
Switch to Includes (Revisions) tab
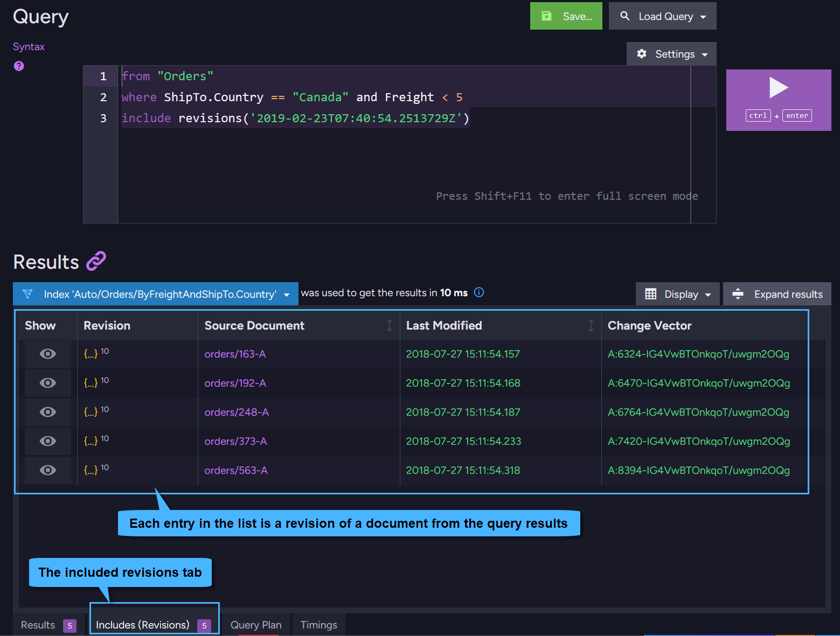[154, 625]
